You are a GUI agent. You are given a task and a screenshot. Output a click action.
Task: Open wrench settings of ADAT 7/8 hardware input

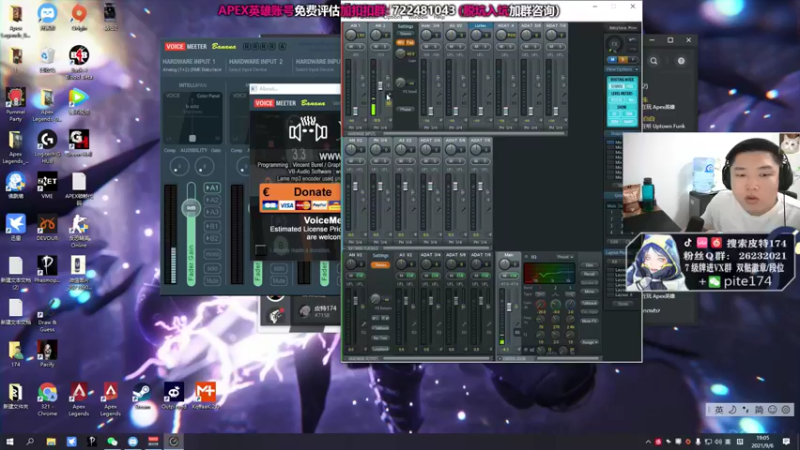[x=564, y=94]
